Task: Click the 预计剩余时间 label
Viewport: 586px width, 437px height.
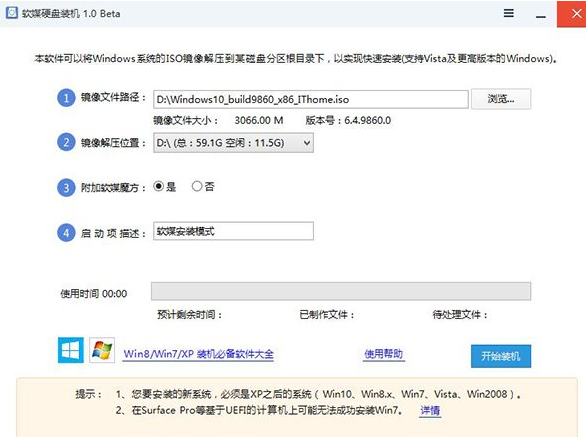Action: (189, 315)
